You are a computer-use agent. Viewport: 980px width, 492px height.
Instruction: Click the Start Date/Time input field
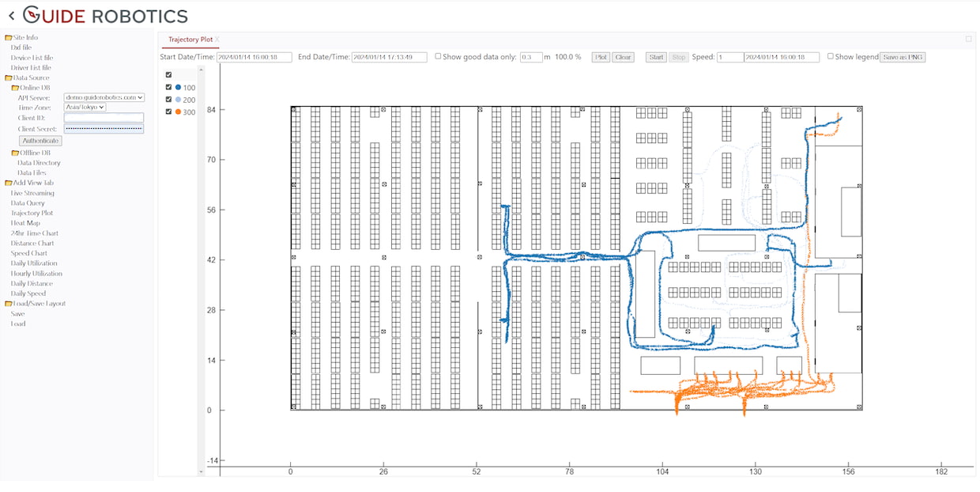point(254,57)
